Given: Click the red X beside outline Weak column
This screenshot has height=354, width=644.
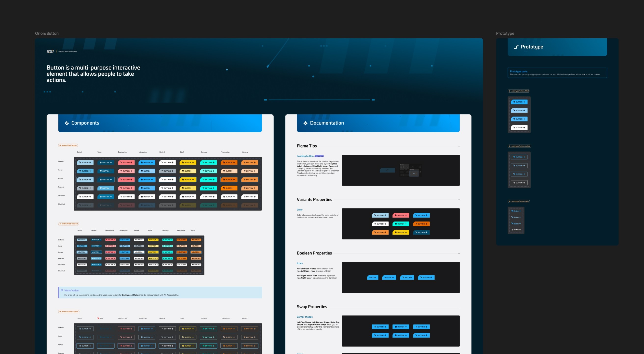Looking at the screenshot, I should (x=98, y=318).
